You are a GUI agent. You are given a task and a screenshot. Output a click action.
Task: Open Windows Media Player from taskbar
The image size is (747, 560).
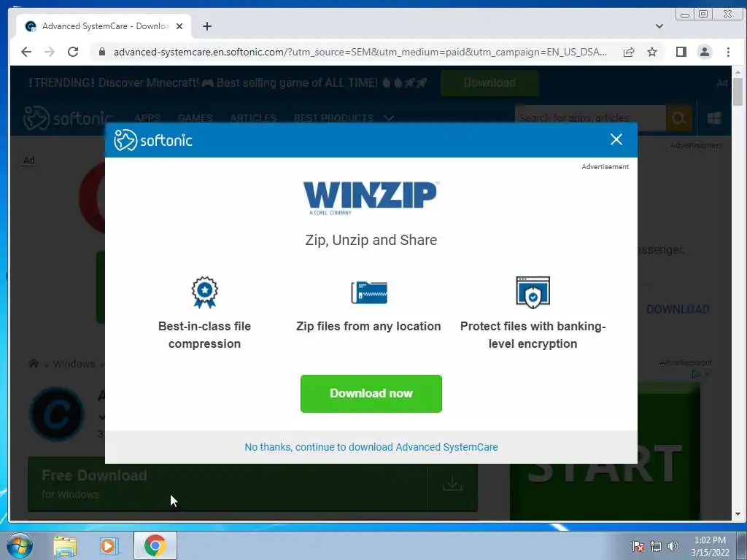pos(109,545)
